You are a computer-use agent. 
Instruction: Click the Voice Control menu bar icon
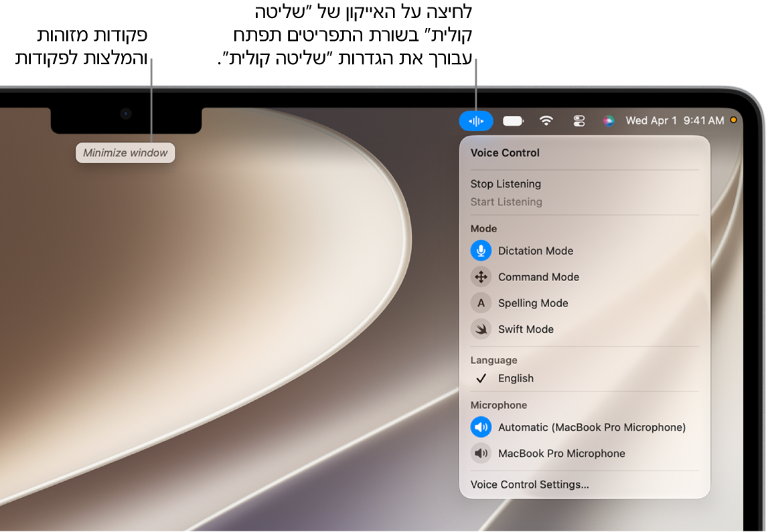tap(476, 120)
